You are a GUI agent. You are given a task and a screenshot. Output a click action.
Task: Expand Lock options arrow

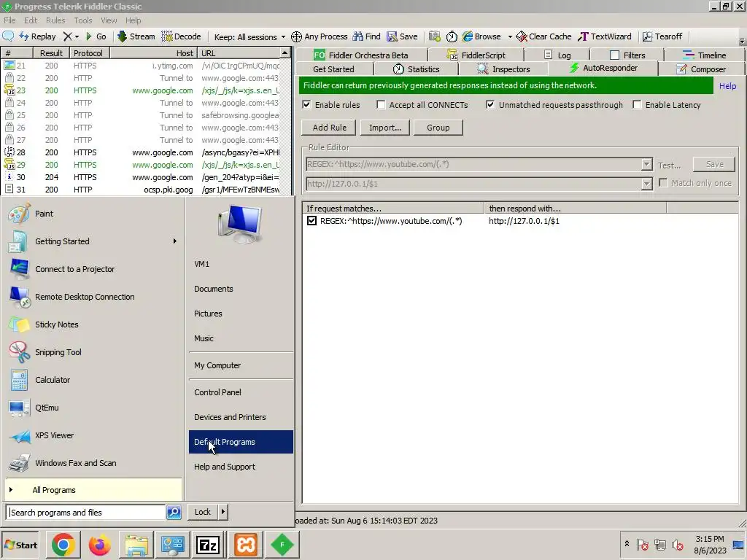(222, 512)
